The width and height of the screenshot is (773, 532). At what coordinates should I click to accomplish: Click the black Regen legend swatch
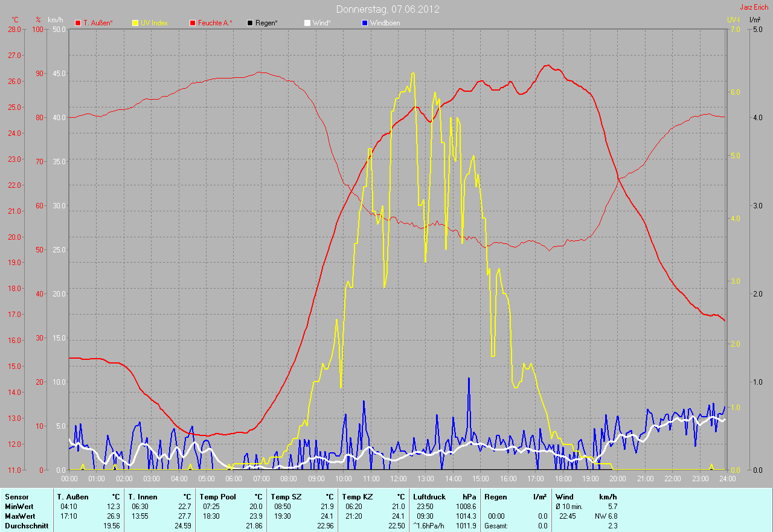click(250, 23)
